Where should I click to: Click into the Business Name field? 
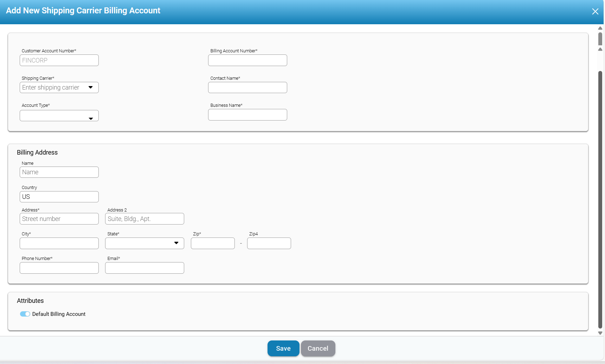coord(247,115)
